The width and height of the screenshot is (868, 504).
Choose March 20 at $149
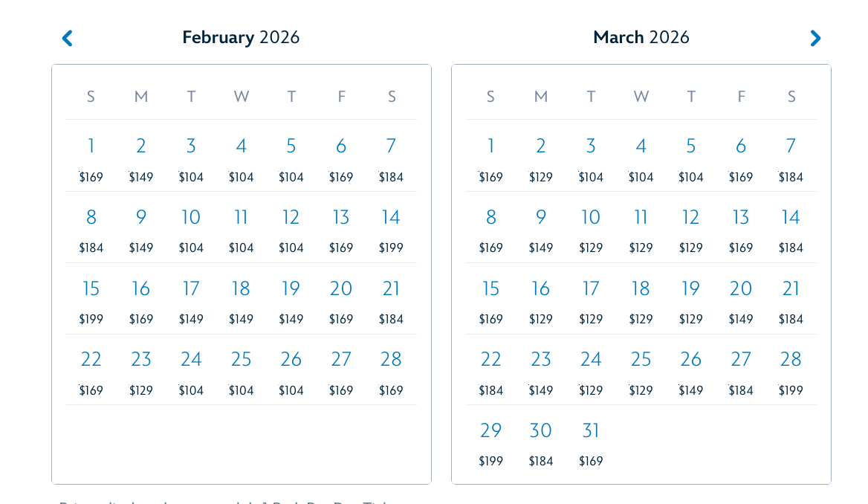pyautogui.click(x=741, y=299)
